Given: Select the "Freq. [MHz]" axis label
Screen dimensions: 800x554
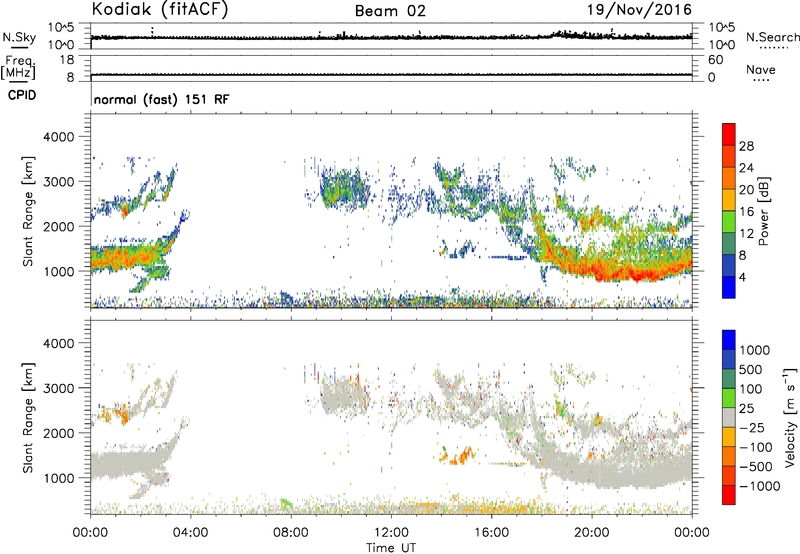Looking at the screenshot, I should click(19, 67).
